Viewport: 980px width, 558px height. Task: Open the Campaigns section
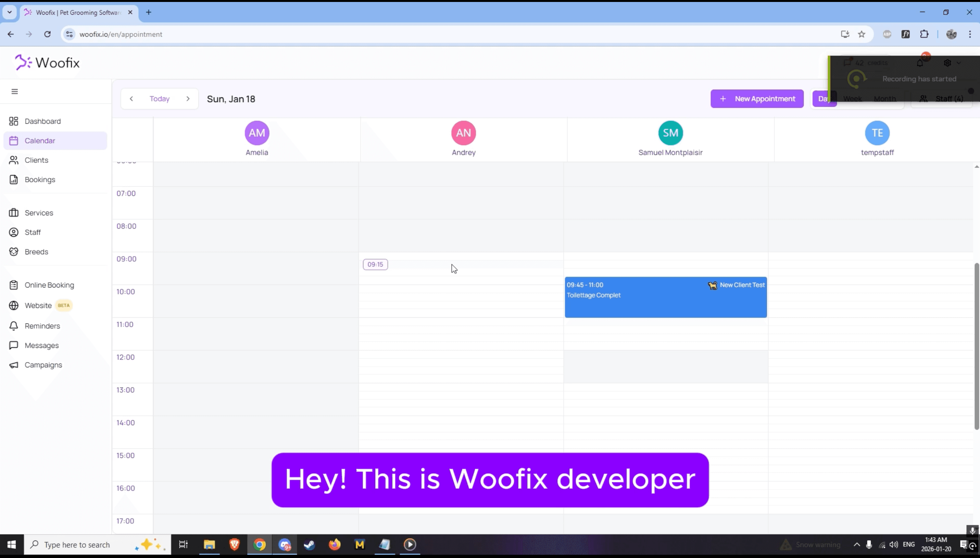tap(43, 364)
